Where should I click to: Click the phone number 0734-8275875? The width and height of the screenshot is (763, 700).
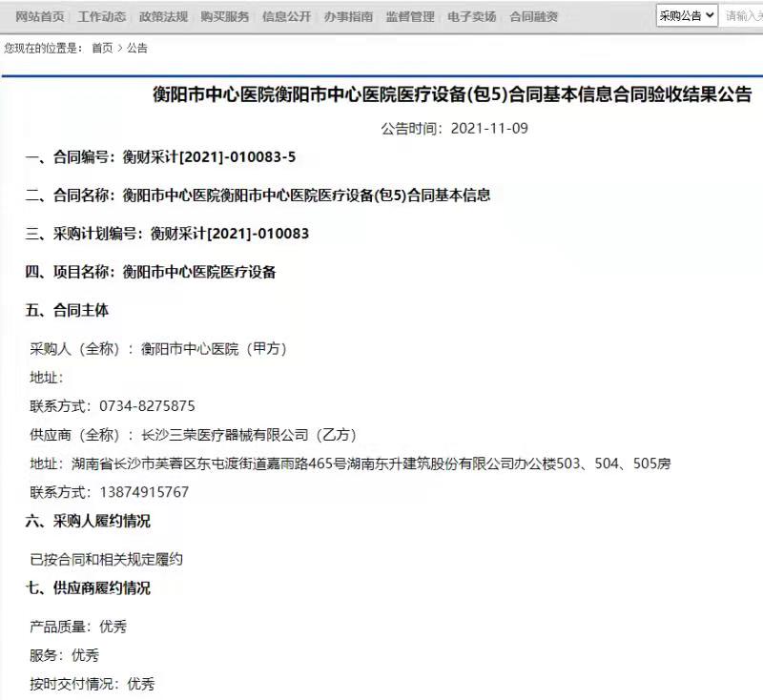click(148, 406)
